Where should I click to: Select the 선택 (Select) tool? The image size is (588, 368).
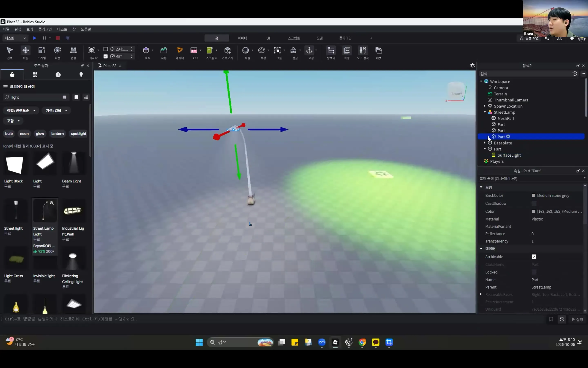(10, 53)
